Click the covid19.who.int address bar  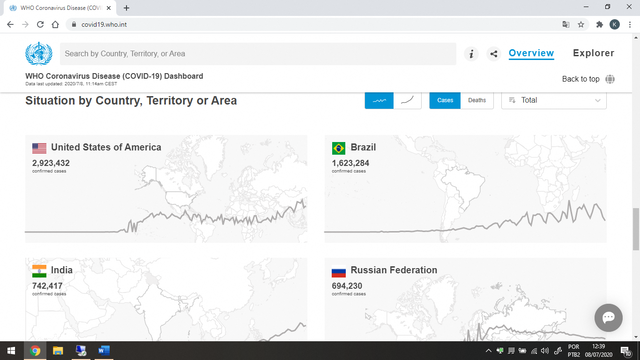click(x=312, y=24)
